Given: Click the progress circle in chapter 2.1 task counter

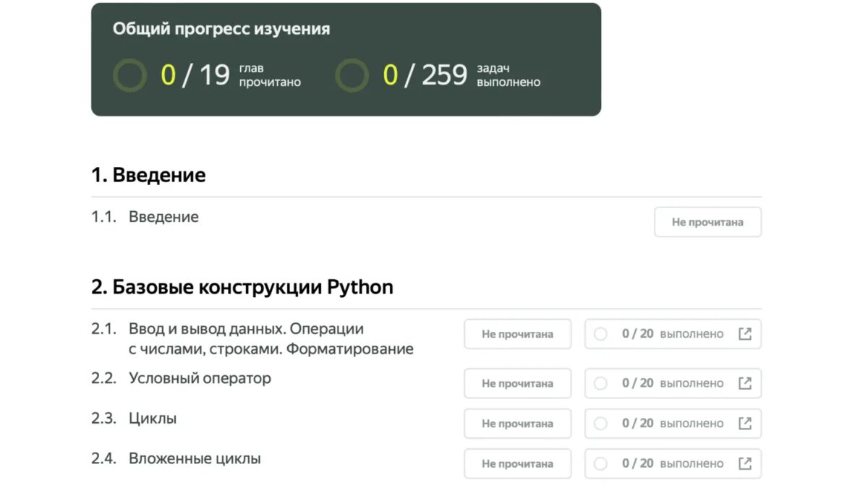Looking at the screenshot, I should point(600,333).
